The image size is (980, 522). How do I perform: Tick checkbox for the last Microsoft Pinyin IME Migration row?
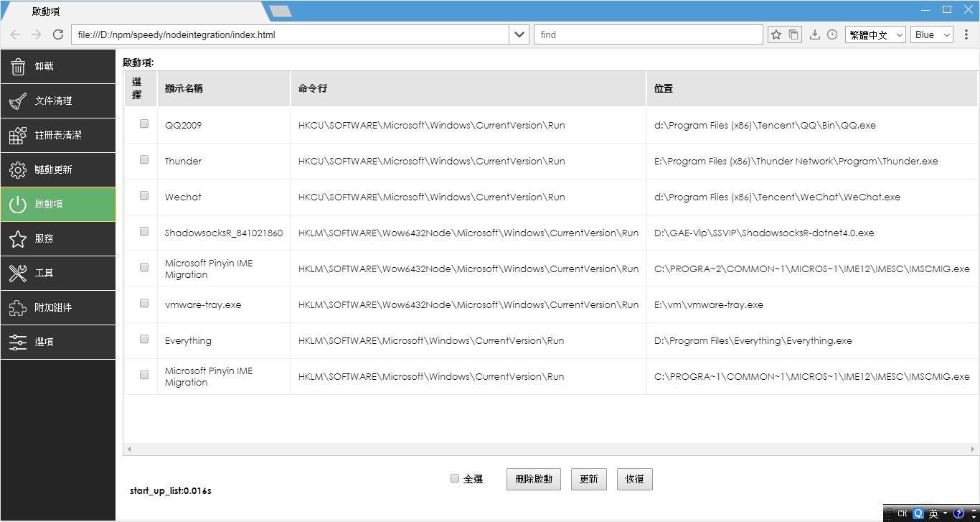tap(144, 375)
